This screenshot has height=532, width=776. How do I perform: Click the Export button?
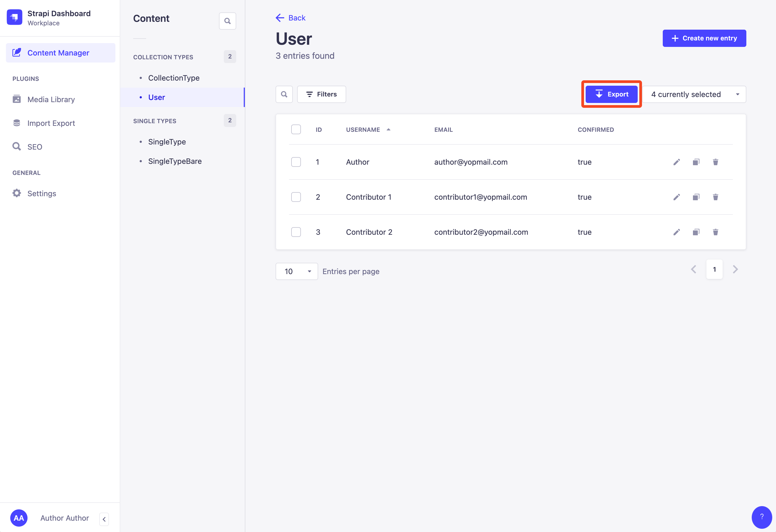click(611, 94)
